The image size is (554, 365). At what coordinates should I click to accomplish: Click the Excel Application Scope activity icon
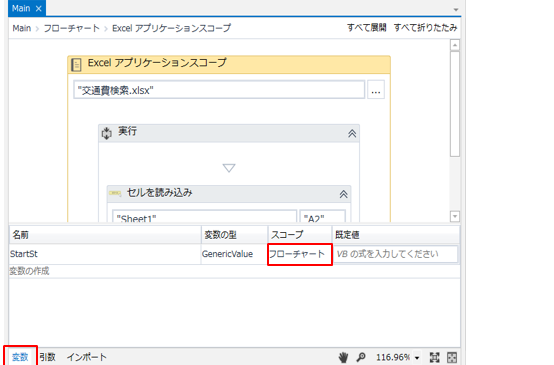point(76,64)
